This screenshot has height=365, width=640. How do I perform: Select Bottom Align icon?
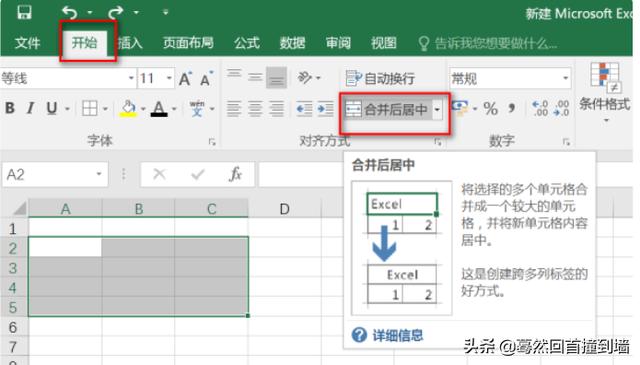276,78
